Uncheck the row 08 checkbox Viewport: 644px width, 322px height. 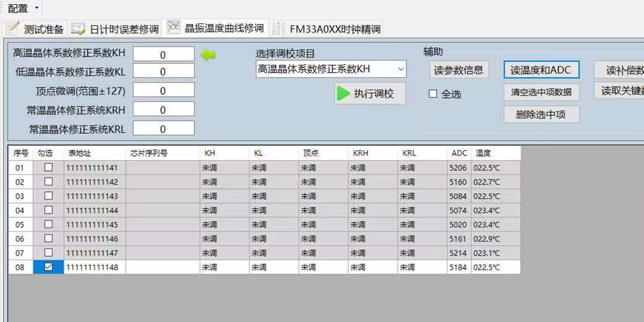tap(49, 267)
